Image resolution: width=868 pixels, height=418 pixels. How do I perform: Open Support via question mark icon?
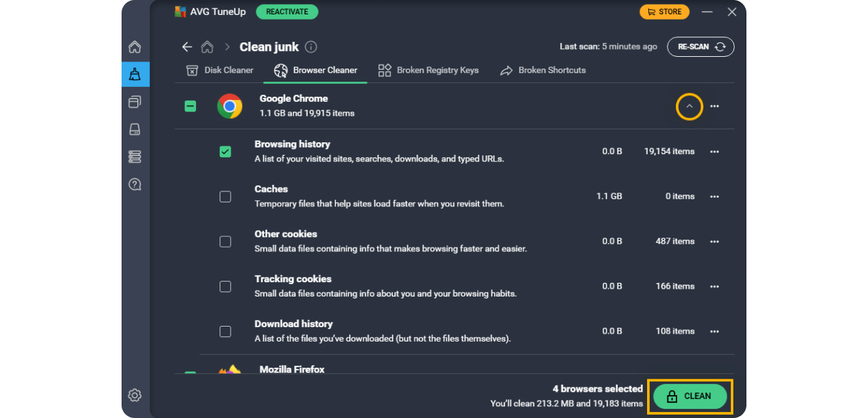135,184
